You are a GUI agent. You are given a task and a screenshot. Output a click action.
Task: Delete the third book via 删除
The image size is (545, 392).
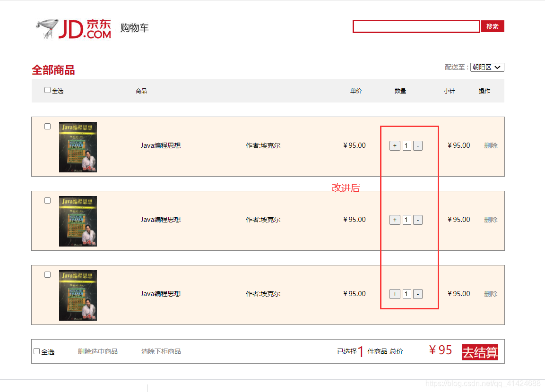pyautogui.click(x=491, y=294)
